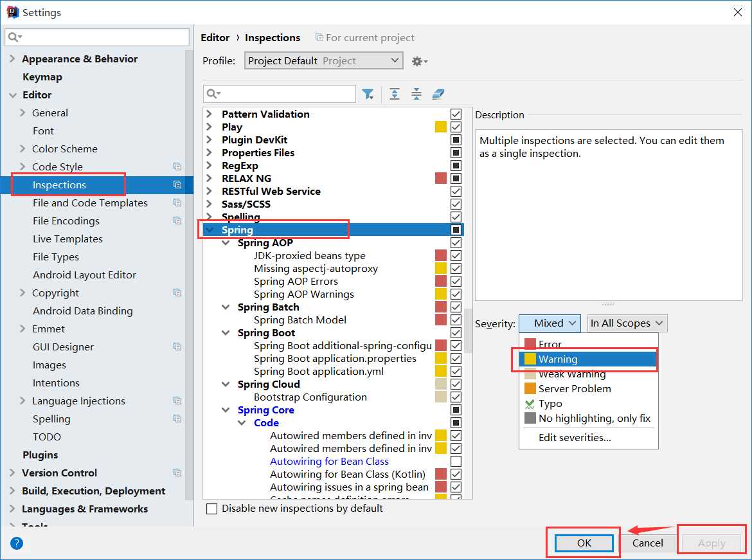752x560 pixels.
Task: Toggle the Play inspections checkbox
Action: [456, 127]
